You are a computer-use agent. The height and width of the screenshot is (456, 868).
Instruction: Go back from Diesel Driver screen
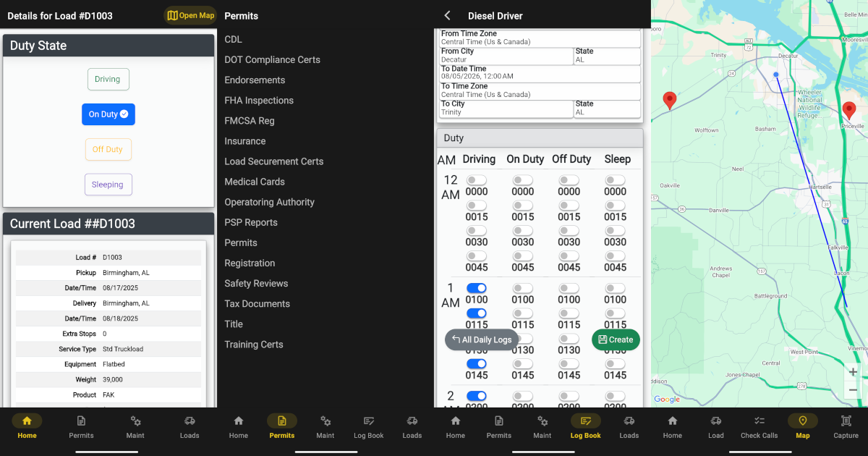coord(448,15)
